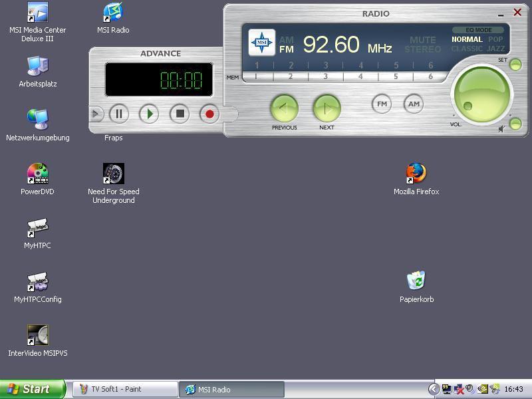The image size is (532, 399).
Task: Click the 16:43 taskbar clock
Action: click(x=513, y=389)
